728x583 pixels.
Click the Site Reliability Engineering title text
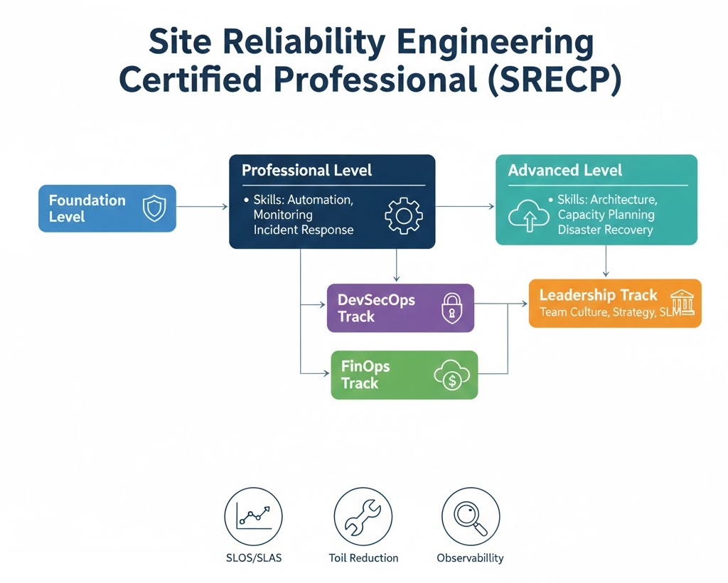tap(370, 44)
